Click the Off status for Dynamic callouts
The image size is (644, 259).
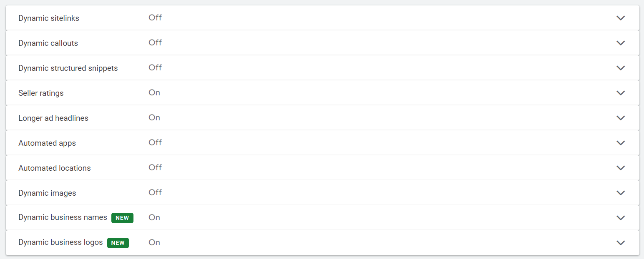pyautogui.click(x=155, y=43)
